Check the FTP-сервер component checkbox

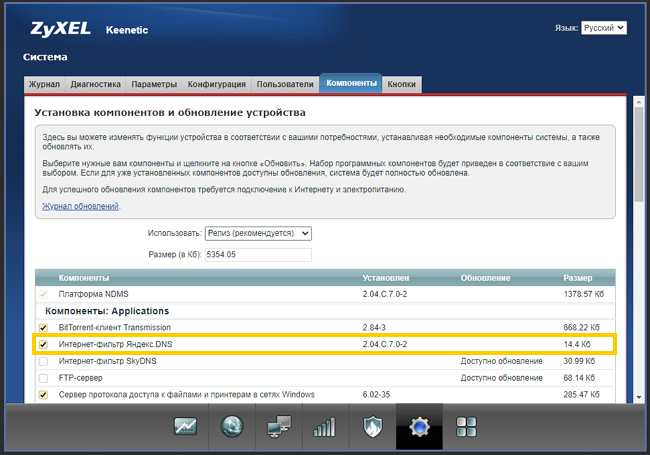[42, 378]
